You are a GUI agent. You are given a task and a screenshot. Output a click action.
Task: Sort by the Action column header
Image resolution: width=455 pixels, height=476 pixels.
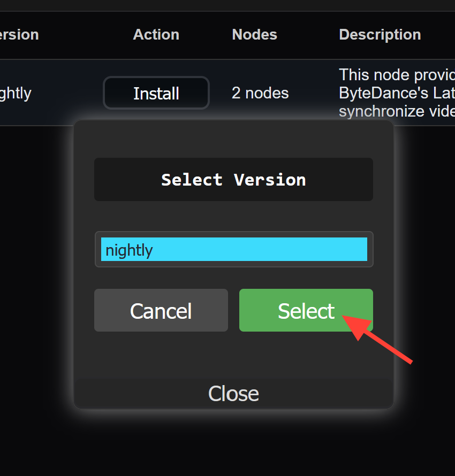[156, 35]
